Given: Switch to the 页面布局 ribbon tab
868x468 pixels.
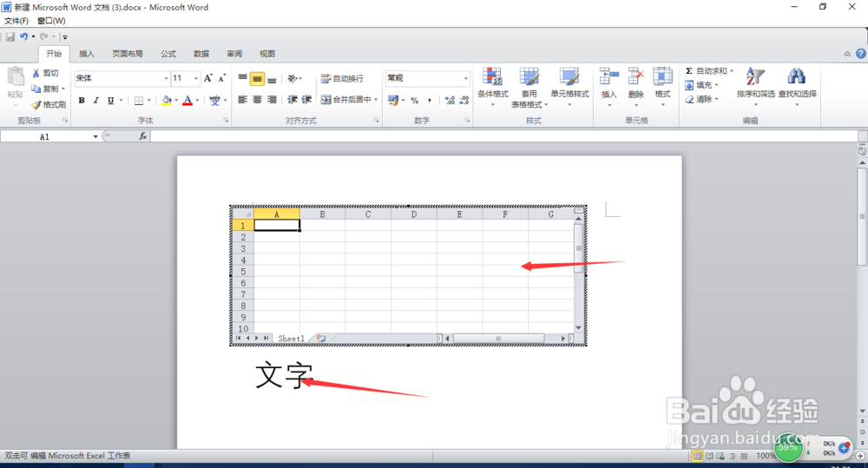Looking at the screenshot, I should [x=128, y=54].
